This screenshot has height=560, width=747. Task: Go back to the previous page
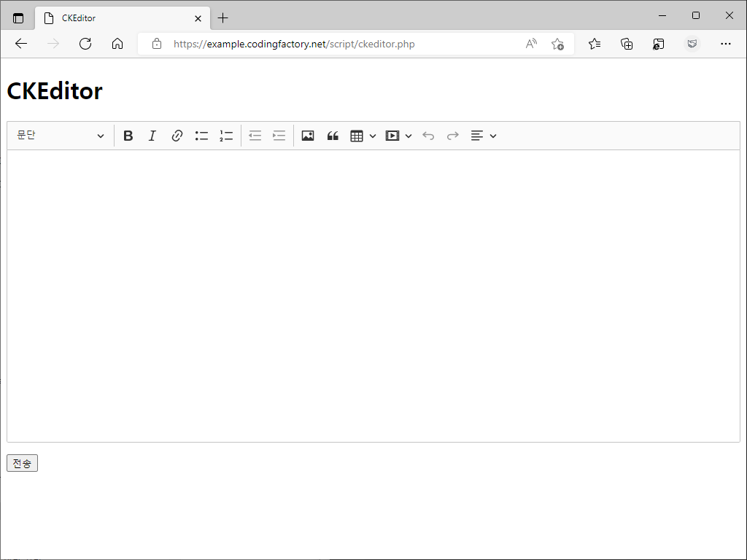click(x=21, y=44)
